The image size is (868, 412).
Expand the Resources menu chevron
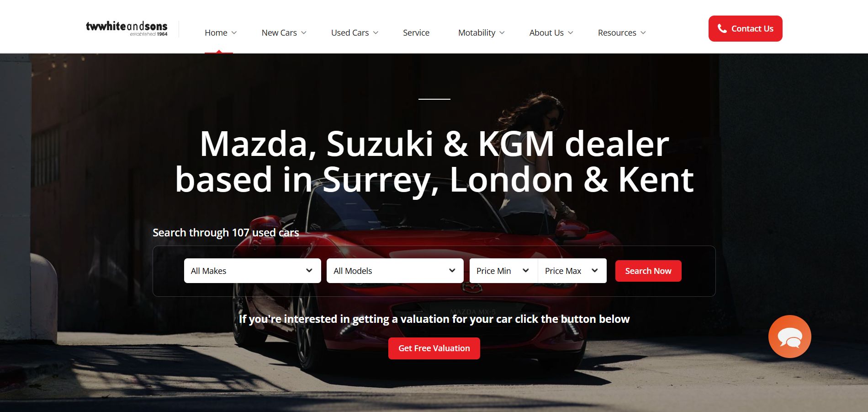point(643,33)
